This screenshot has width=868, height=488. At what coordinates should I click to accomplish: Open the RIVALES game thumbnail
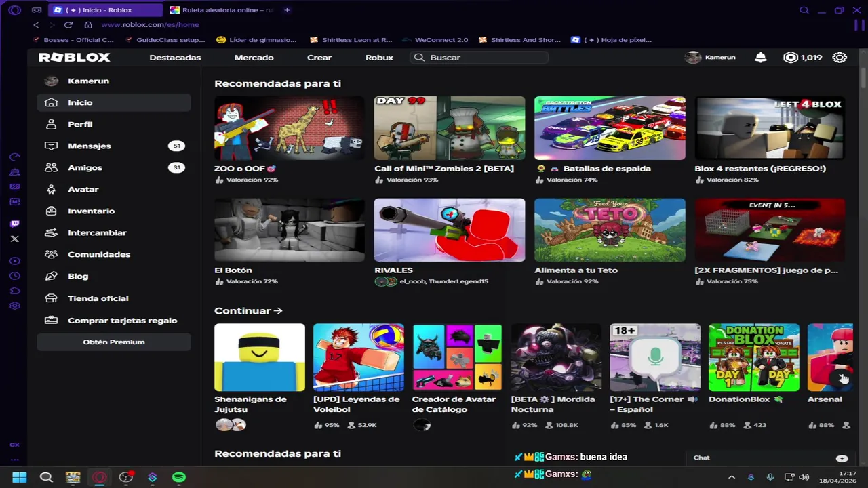coord(450,230)
